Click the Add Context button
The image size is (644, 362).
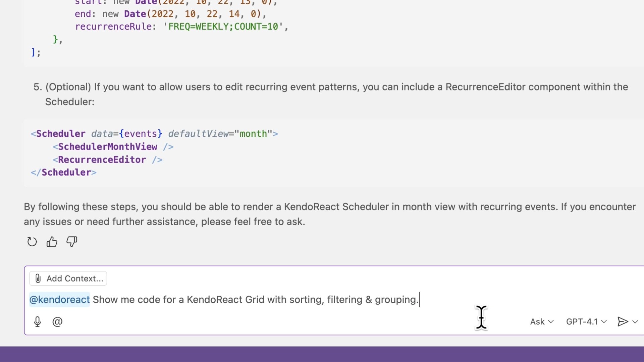68,278
